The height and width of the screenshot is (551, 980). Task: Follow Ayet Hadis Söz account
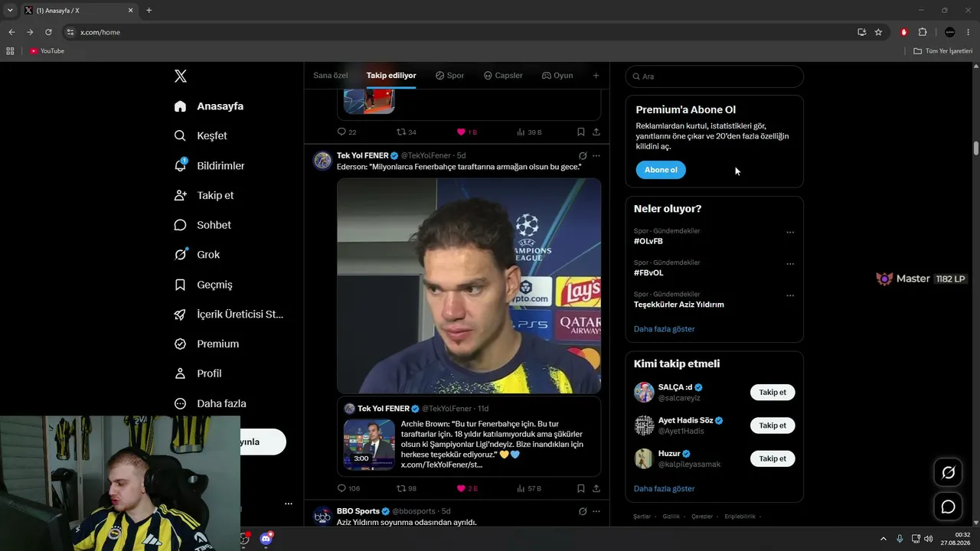[773, 425]
